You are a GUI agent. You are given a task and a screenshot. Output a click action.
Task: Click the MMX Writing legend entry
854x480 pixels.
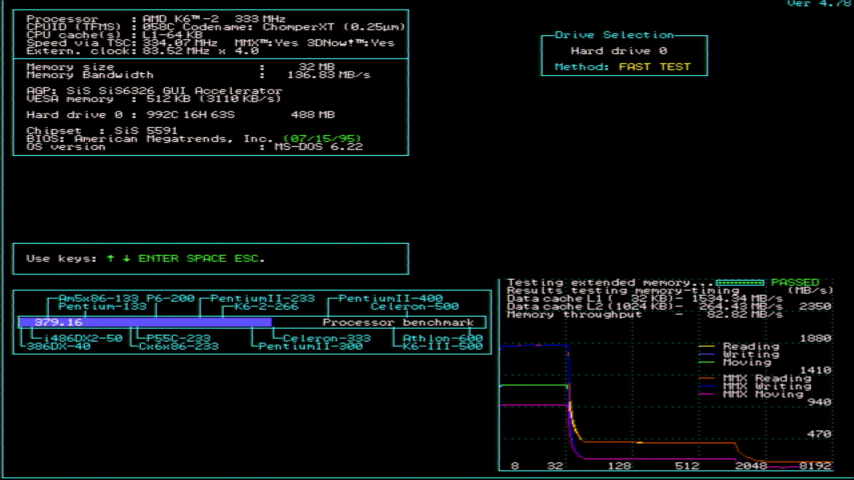pyautogui.click(x=766, y=386)
